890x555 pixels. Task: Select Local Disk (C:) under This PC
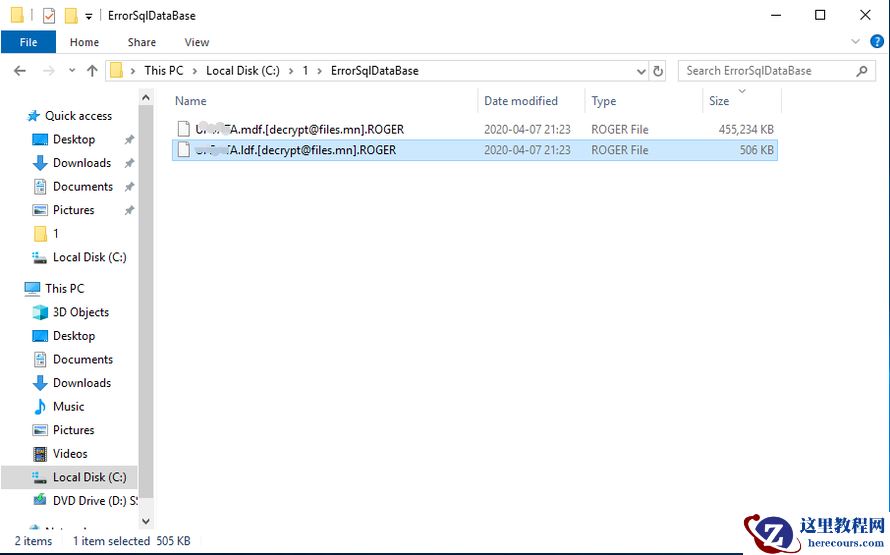click(69, 477)
